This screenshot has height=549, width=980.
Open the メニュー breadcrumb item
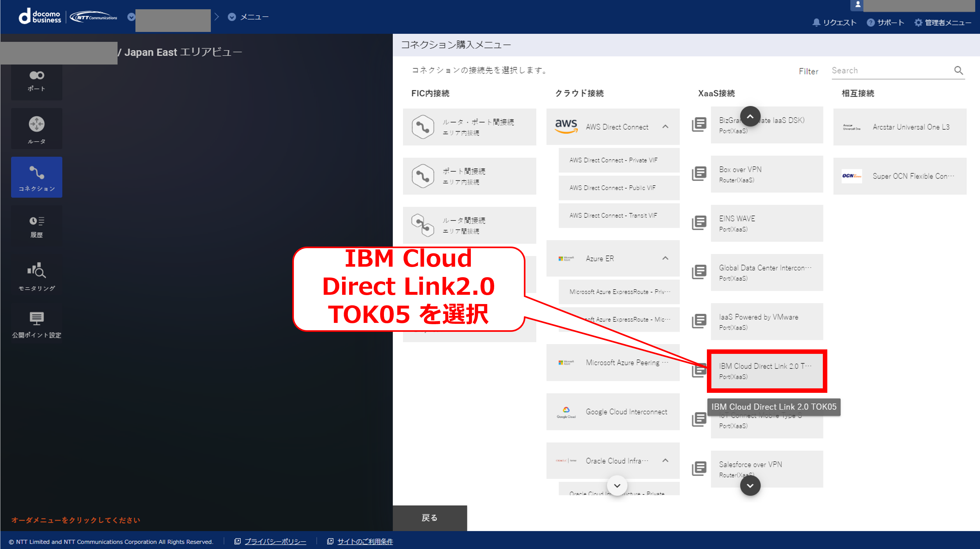[248, 17]
